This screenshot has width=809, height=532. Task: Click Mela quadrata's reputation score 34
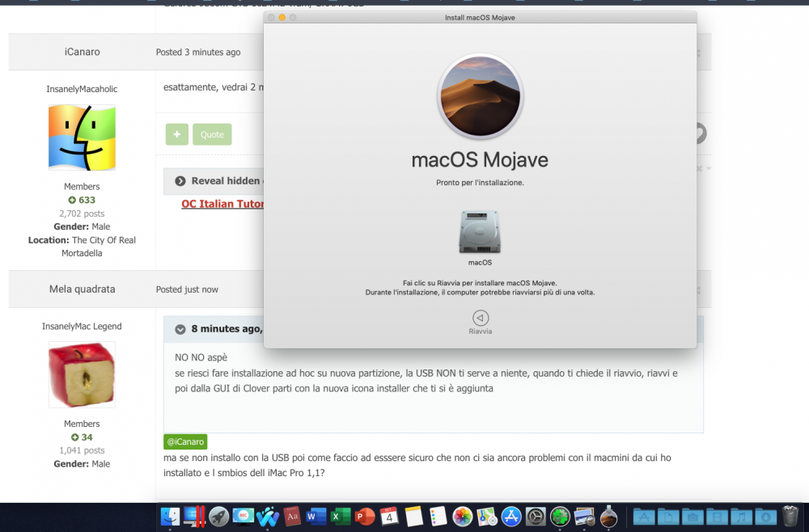[x=82, y=437]
